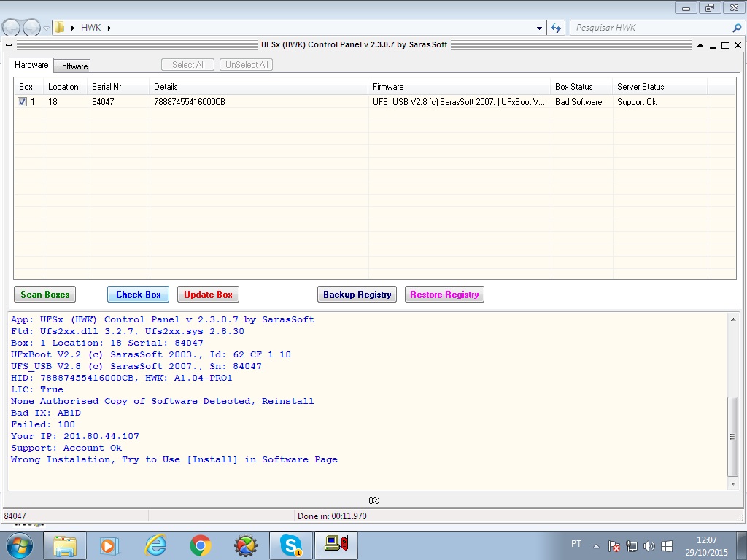This screenshot has height=560, width=747.
Task: Click the Update Box button
Action: coord(208,295)
